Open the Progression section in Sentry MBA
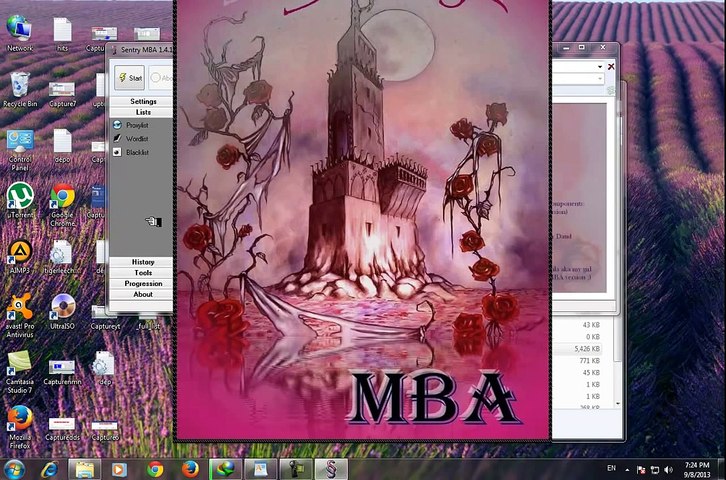The width and height of the screenshot is (726, 480). (141, 283)
